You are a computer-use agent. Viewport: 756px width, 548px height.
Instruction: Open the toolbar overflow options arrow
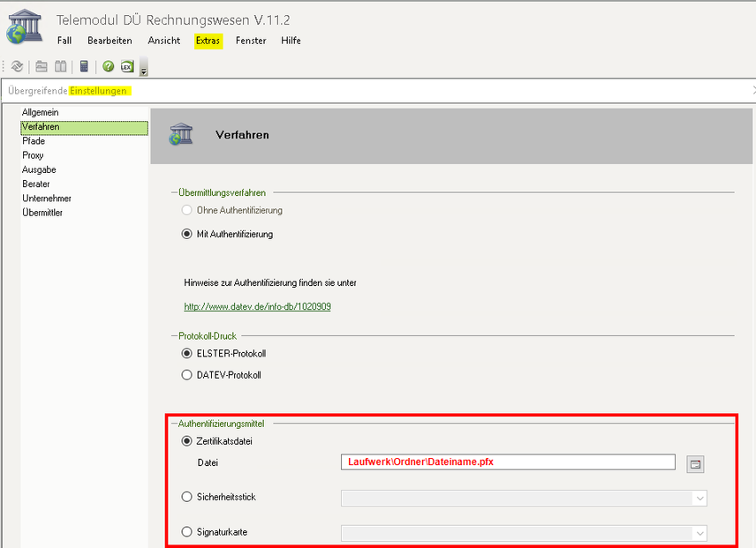pos(143,69)
